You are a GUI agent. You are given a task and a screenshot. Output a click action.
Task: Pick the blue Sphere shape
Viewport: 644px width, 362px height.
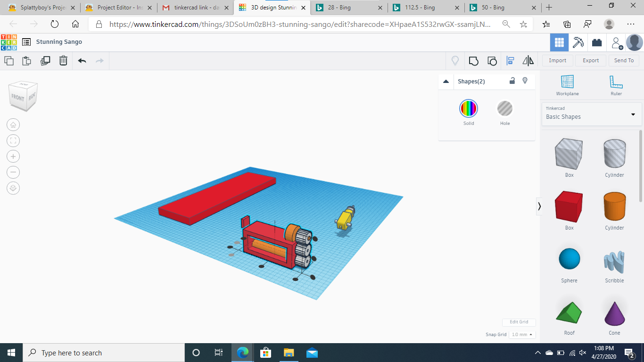pyautogui.click(x=569, y=260)
